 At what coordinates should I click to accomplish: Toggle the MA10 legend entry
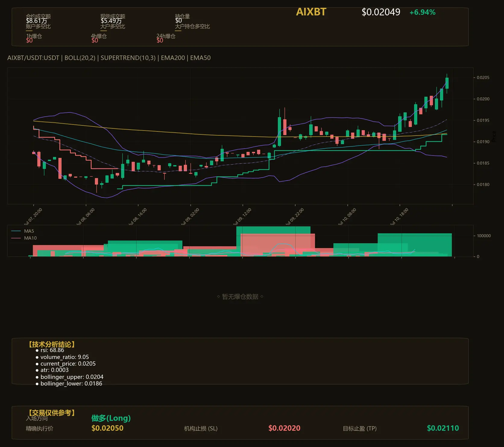tap(24, 238)
